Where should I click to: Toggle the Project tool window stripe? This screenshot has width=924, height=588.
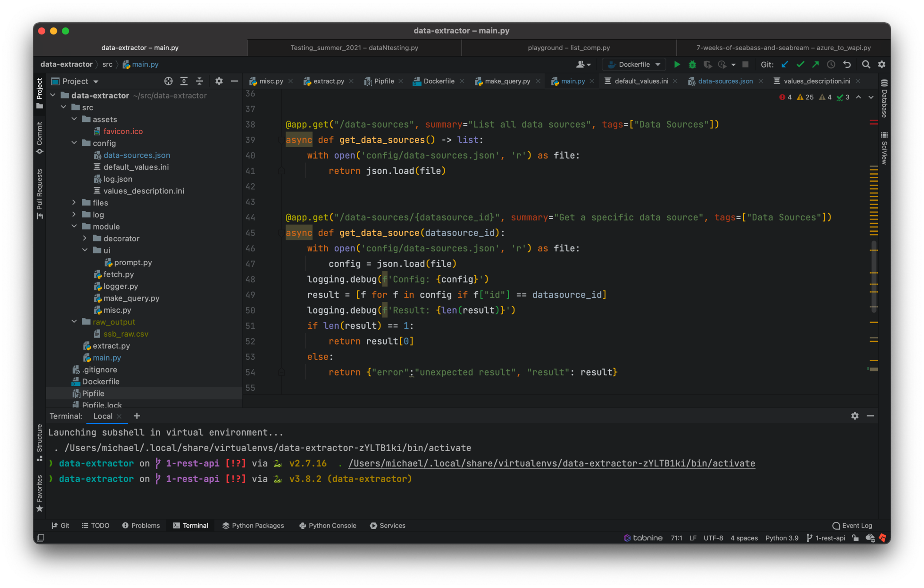tap(40, 93)
